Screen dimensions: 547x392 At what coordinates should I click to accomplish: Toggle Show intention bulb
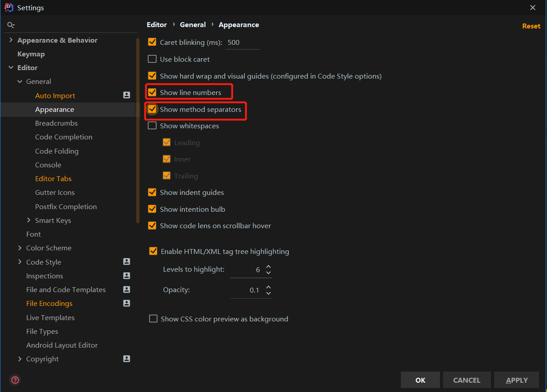click(x=152, y=209)
